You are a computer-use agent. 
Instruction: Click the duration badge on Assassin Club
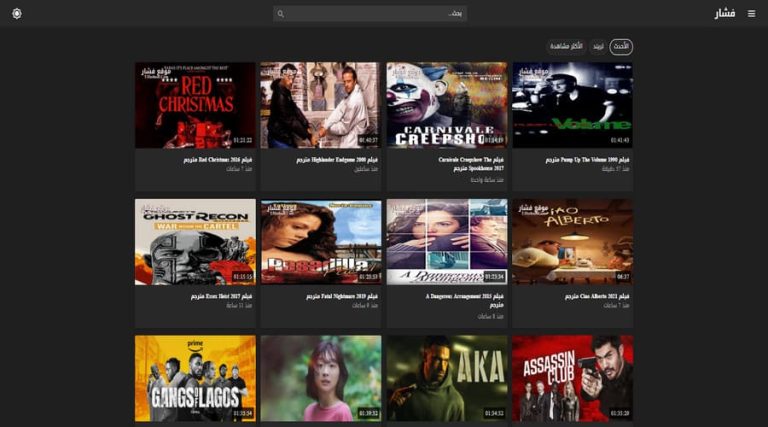click(620, 413)
